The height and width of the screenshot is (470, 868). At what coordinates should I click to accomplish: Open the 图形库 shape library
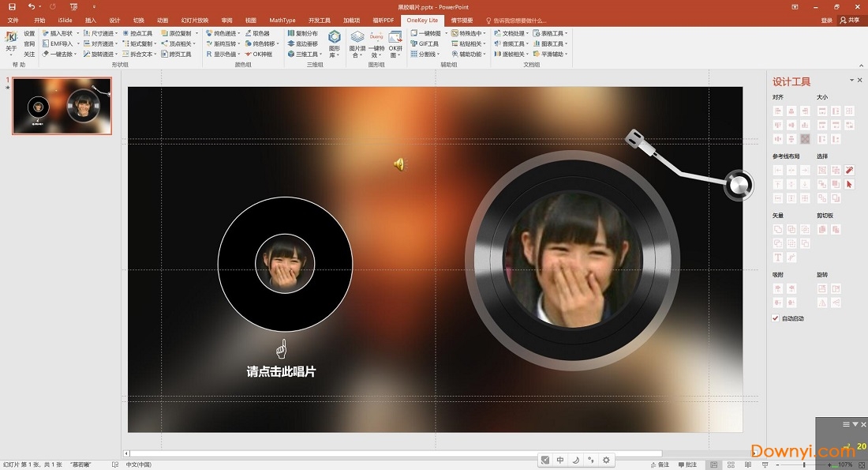(335, 44)
